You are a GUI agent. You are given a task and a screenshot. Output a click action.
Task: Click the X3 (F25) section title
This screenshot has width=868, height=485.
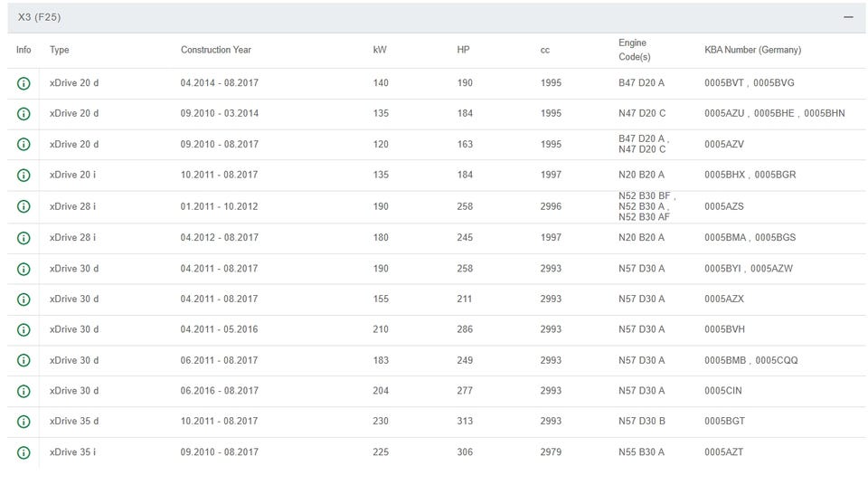pyautogui.click(x=39, y=17)
